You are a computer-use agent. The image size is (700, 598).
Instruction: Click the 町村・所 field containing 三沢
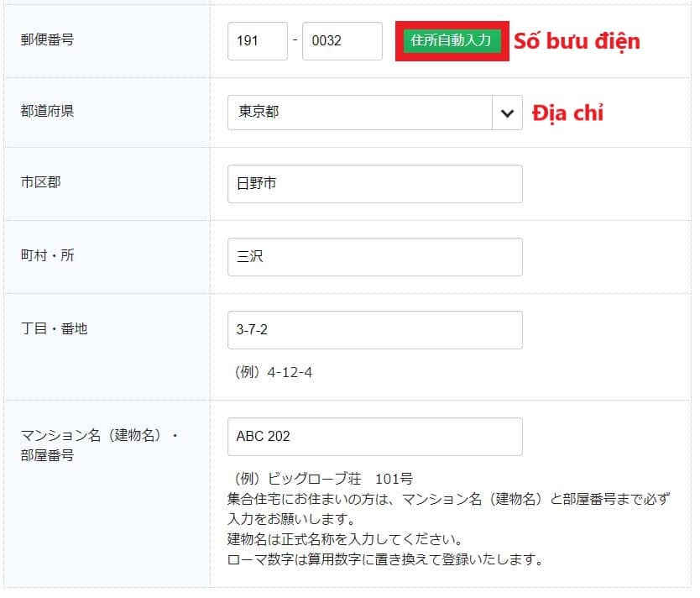[x=374, y=257]
